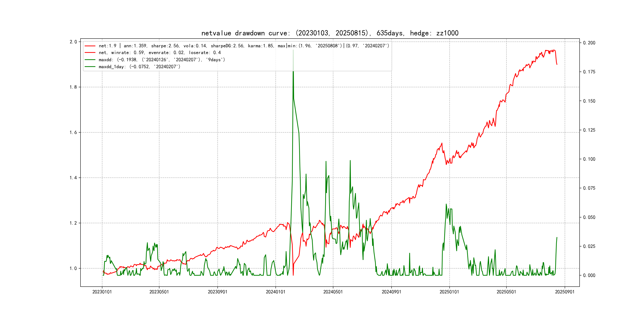This screenshot has height=322, width=644.
Task: Click the 20250101 x-axis date label
Action: click(449, 292)
